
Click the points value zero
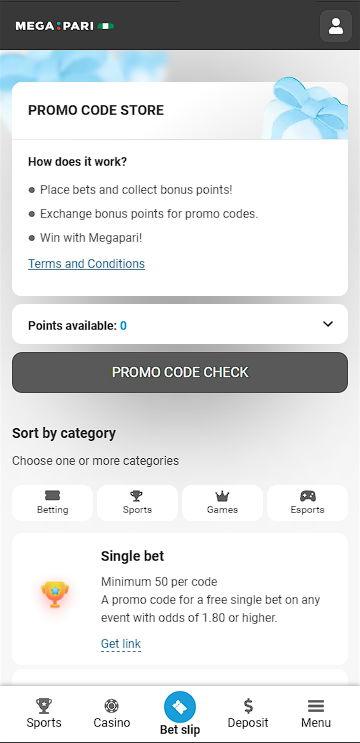tap(123, 326)
